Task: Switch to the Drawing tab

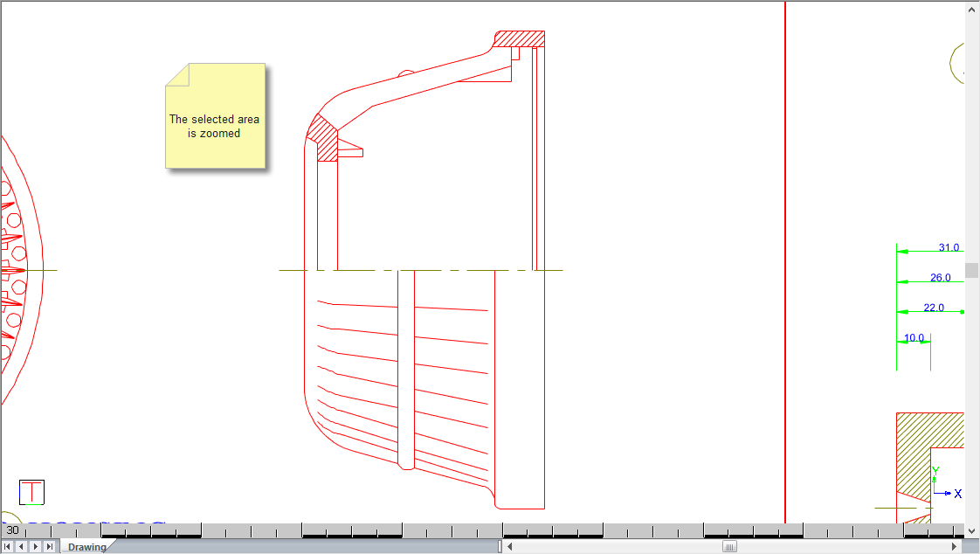Action: (x=87, y=547)
